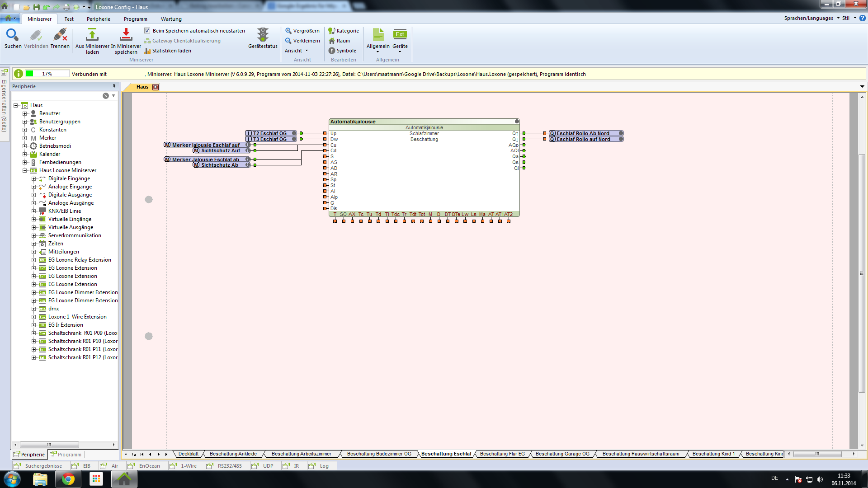This screenshot has height=488, width=868.
Task: Clear the Peripherie search field
Action: [105, 96]
